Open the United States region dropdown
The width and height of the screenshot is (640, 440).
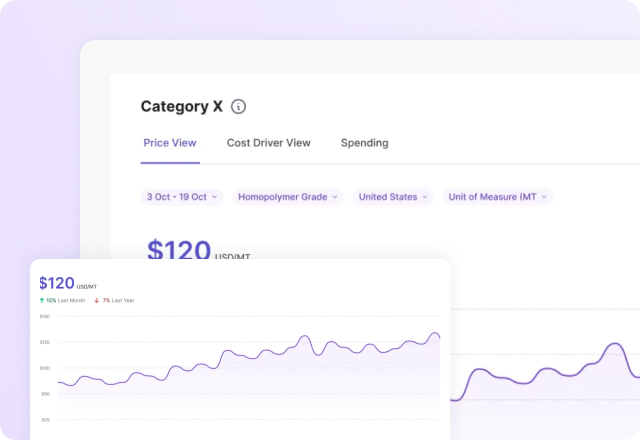coord(393,197)
